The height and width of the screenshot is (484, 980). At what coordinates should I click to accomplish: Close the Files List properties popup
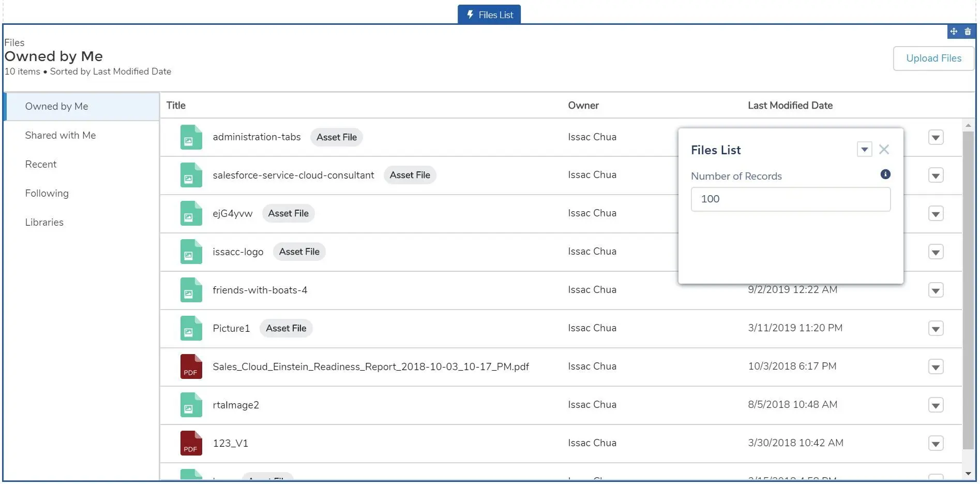884,150
